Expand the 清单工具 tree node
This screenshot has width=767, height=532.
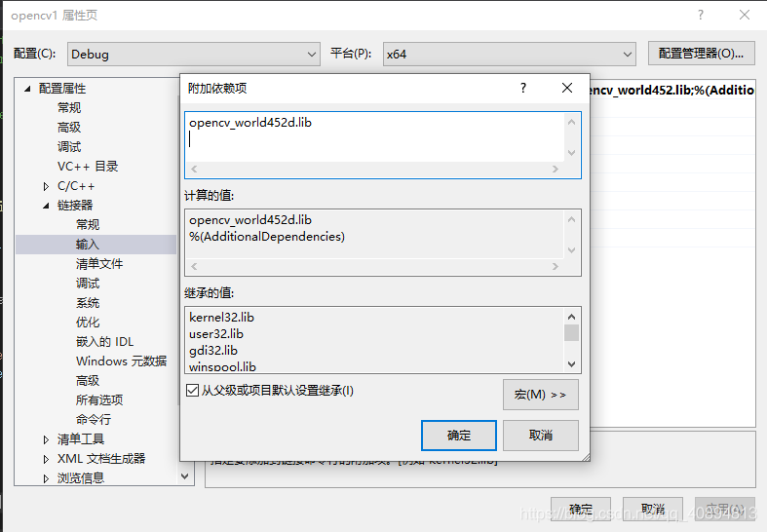(46, 439)
